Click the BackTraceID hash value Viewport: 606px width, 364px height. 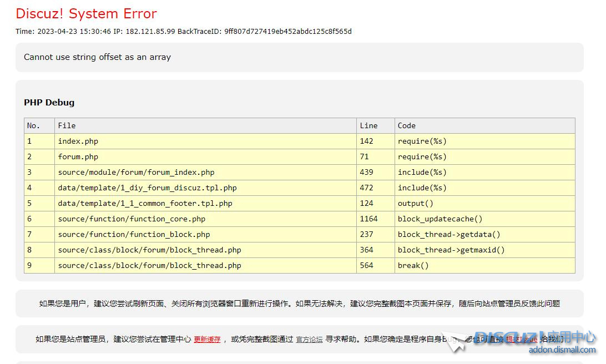[287, 31]
